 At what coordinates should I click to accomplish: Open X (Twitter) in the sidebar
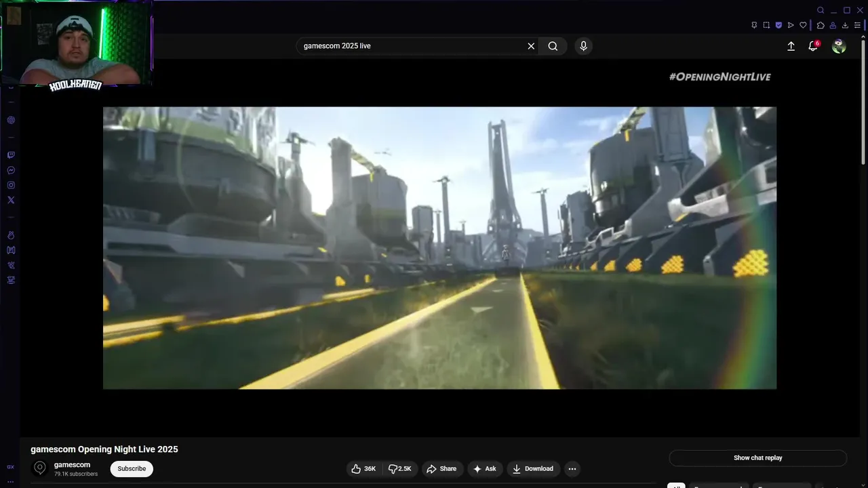[11, 200]
